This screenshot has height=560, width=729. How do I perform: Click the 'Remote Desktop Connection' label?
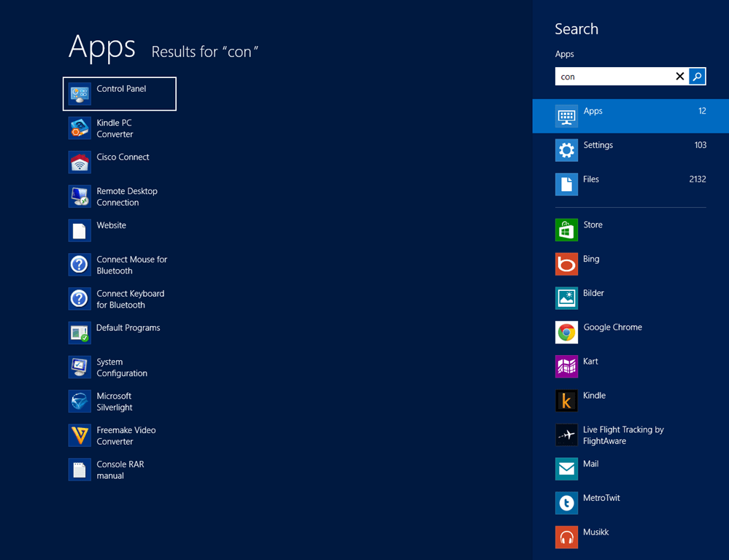[x=127, y=197]
